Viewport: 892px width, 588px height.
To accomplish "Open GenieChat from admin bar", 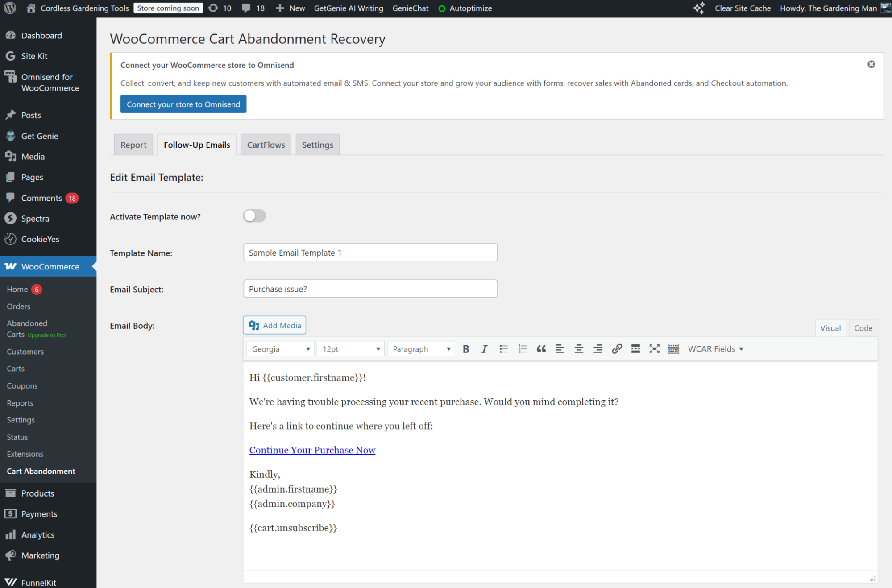I will [x=410, y=8].
